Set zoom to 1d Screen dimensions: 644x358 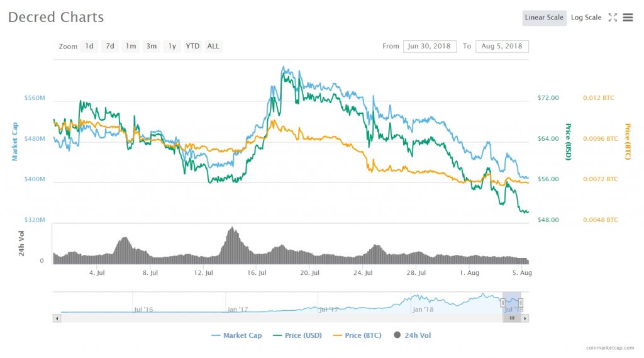[89, 46]
